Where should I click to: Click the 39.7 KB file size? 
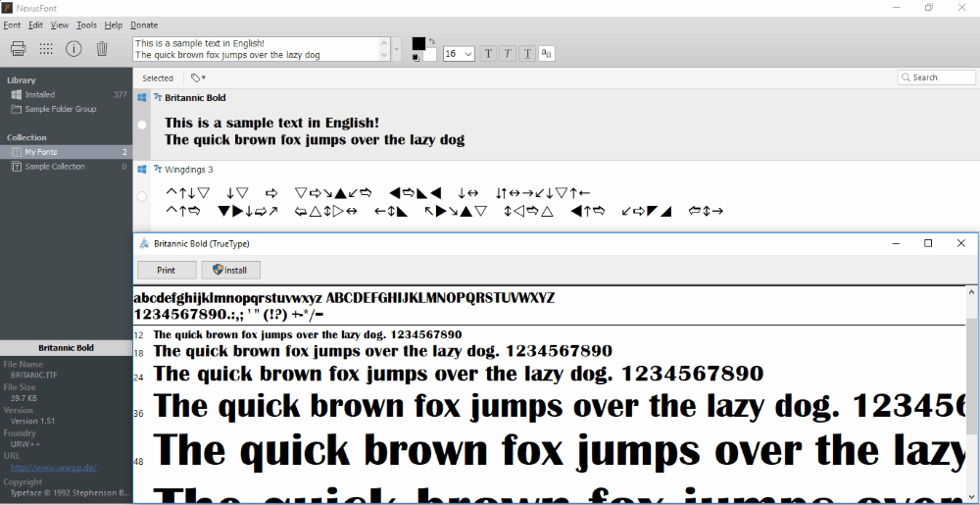coord(24,398)
